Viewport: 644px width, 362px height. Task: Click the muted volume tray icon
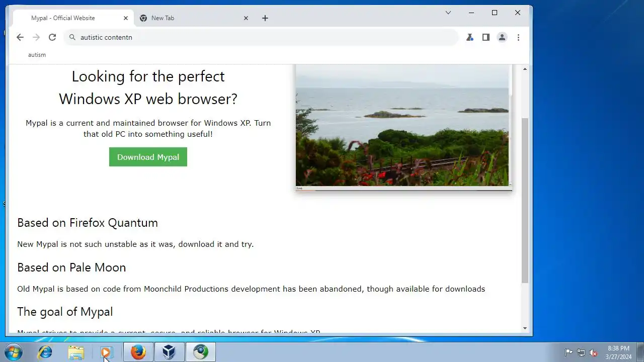point(593,352)
